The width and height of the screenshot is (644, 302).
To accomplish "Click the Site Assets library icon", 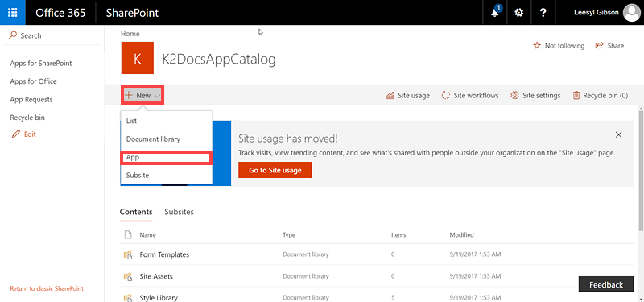I will point(128,277).
